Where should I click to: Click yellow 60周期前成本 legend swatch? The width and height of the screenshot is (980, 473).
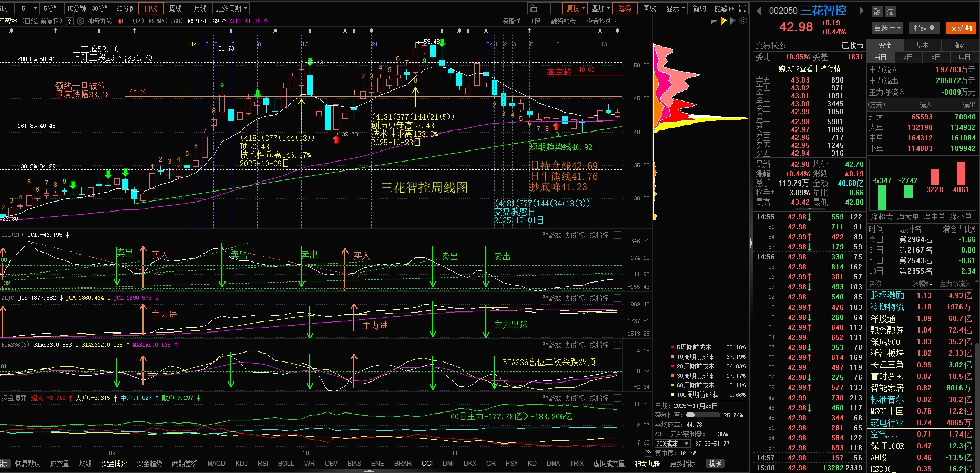click(672, 385)
